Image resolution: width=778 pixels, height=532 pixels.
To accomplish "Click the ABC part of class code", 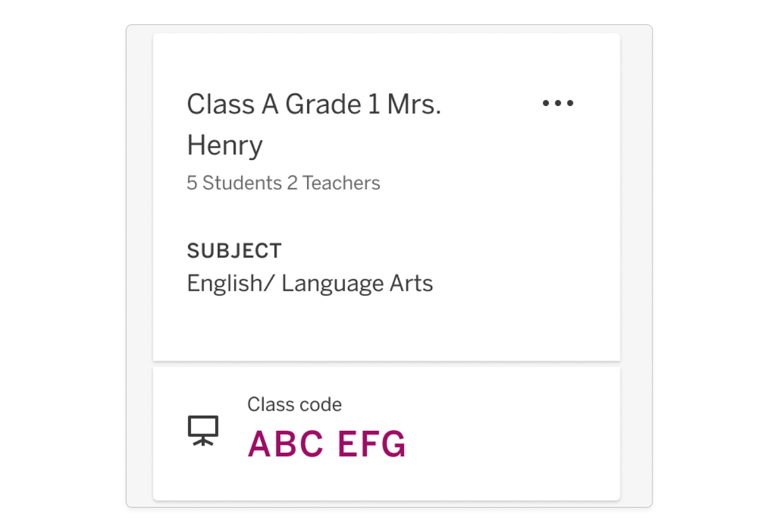I will (x=285, y=444).
